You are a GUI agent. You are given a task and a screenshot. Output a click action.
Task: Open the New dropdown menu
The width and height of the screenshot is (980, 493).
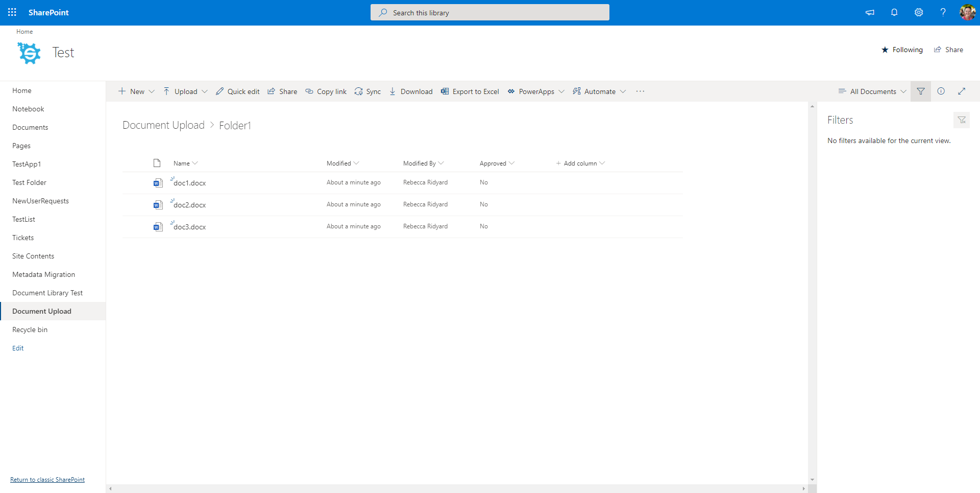(136, 91)
